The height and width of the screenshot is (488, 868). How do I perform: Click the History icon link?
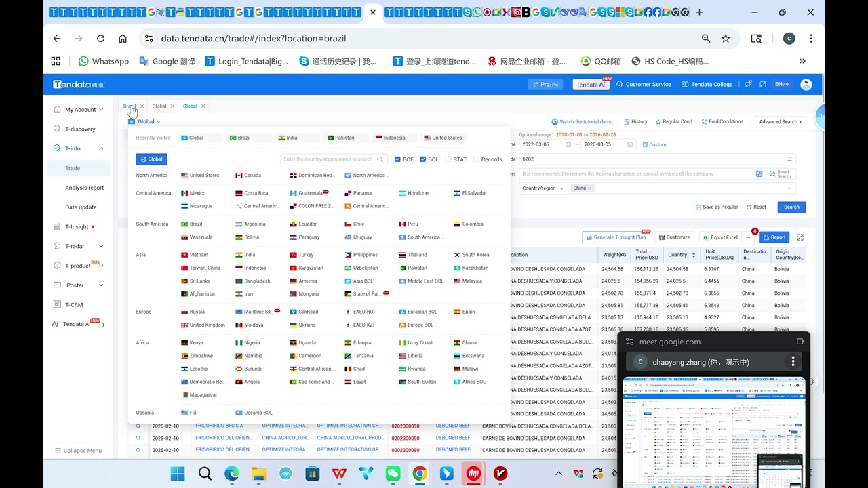coord(635,122)
